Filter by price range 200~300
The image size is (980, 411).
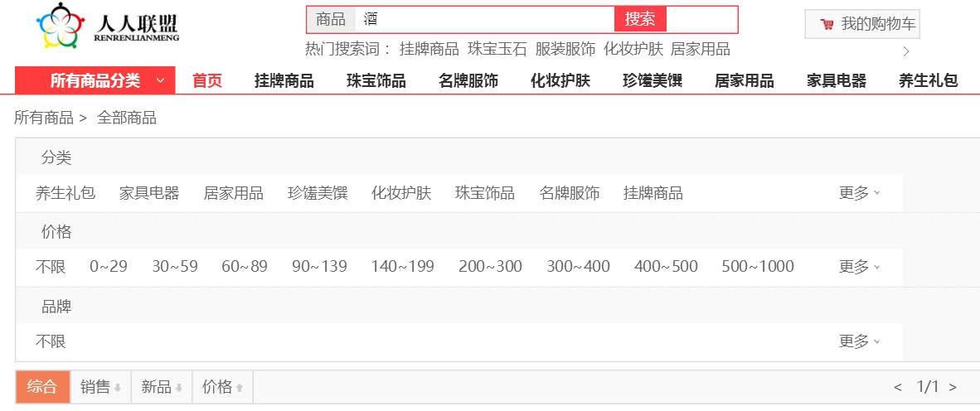pos(490,267)
